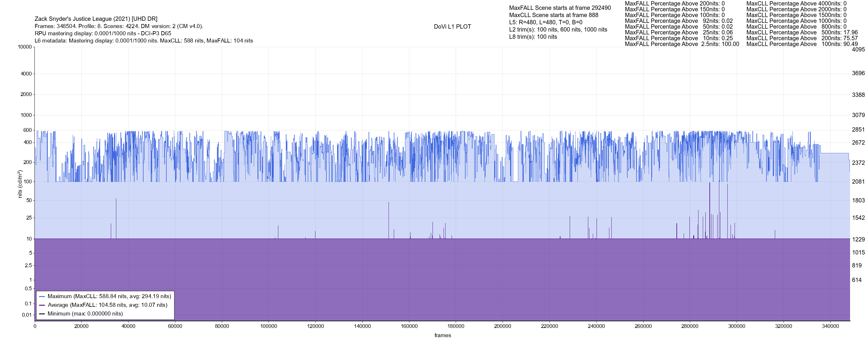Click 'MaxCLL Percentage Above 500nits: 17.96' line
The height and width of the screenshot is (347, 868).
[802, 33]
